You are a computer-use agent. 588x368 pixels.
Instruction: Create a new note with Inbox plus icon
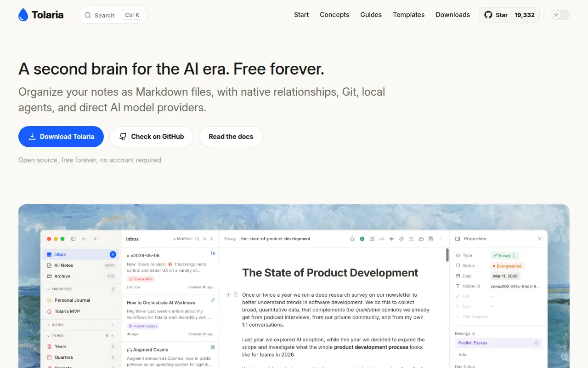[x=212, y=239]
